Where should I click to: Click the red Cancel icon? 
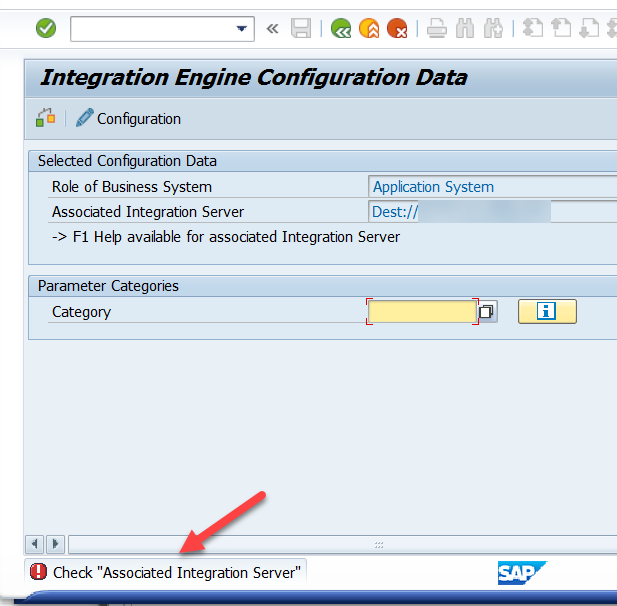click(397, 28)
